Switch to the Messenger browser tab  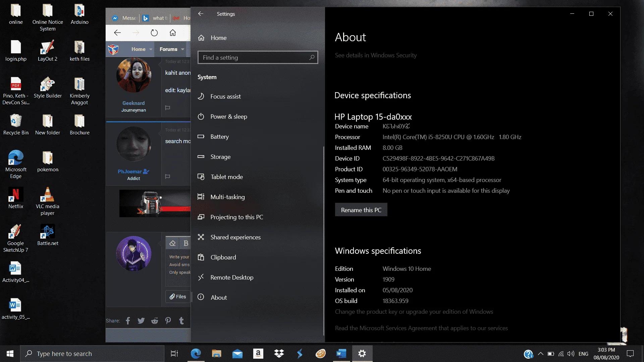tap(124, 18)
